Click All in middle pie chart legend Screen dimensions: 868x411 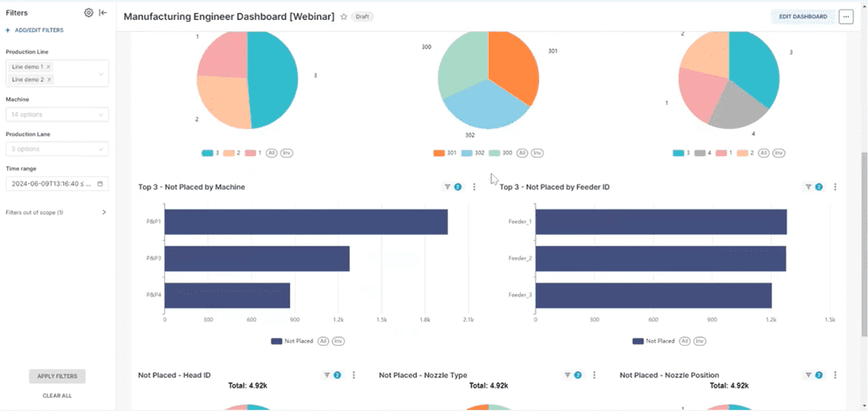click(522, 153)
